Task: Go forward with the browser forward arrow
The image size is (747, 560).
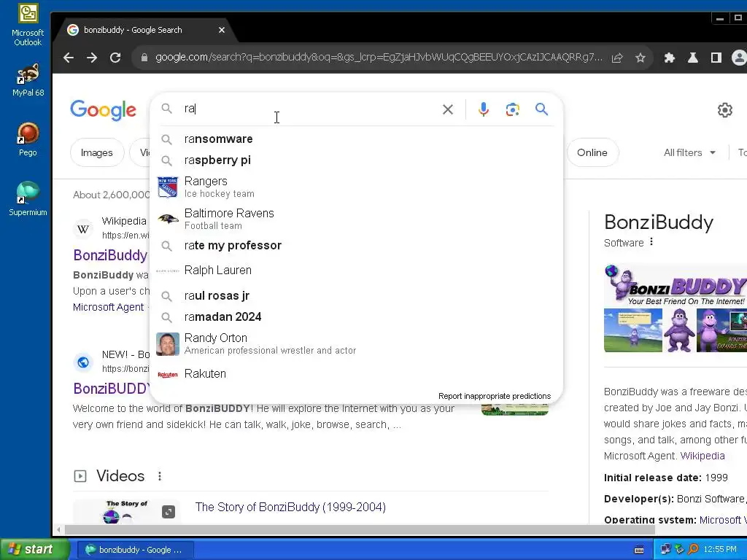Action: pos(92,58)
